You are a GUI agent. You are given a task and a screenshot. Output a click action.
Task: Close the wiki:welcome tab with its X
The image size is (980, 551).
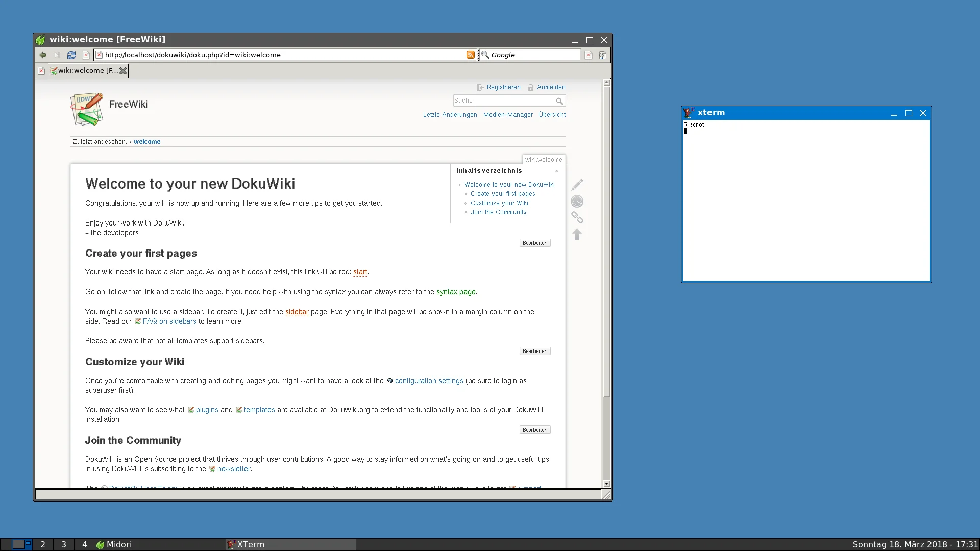(123, 71)
